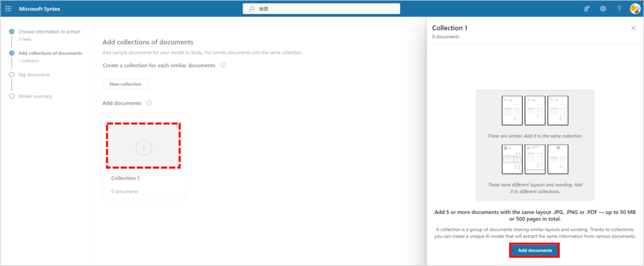The image size is (644, 266).
Task: Click the Model summary empty step circle
Action: (12, 96)
